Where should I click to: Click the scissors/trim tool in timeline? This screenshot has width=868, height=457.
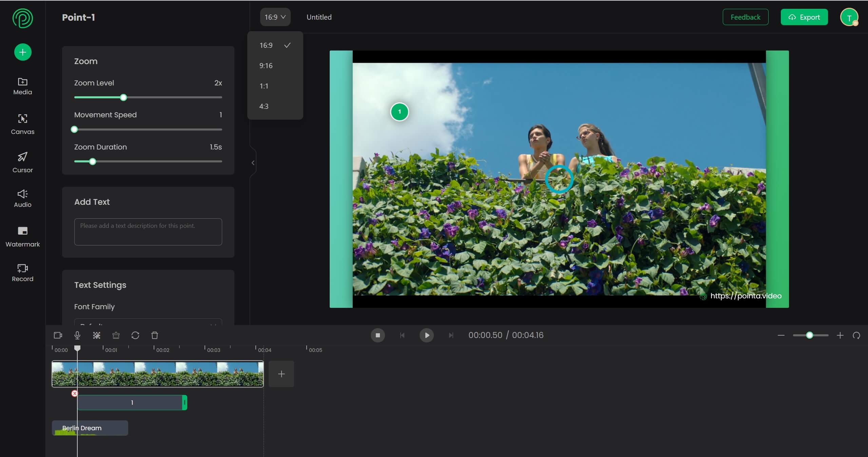116,335
